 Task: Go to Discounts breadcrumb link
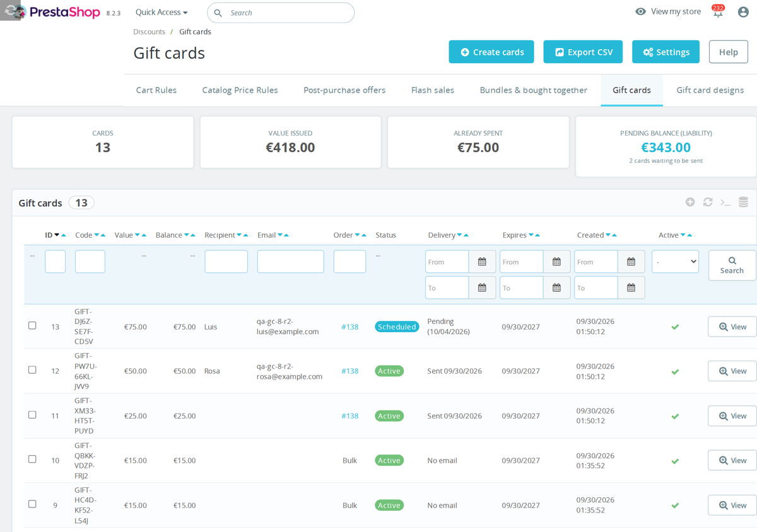[x=150, y=32]
